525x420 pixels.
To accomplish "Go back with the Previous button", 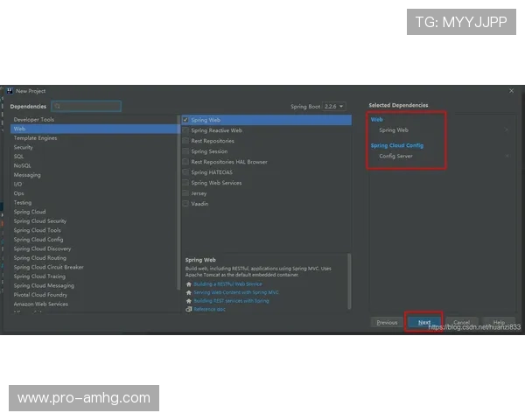I will (x=387, y=323).
